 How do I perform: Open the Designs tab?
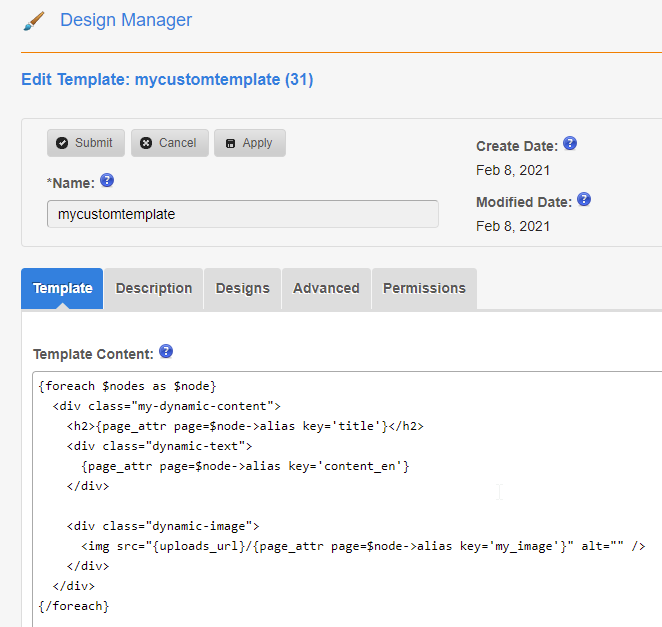pyautogui.click(x=243, y=288)
